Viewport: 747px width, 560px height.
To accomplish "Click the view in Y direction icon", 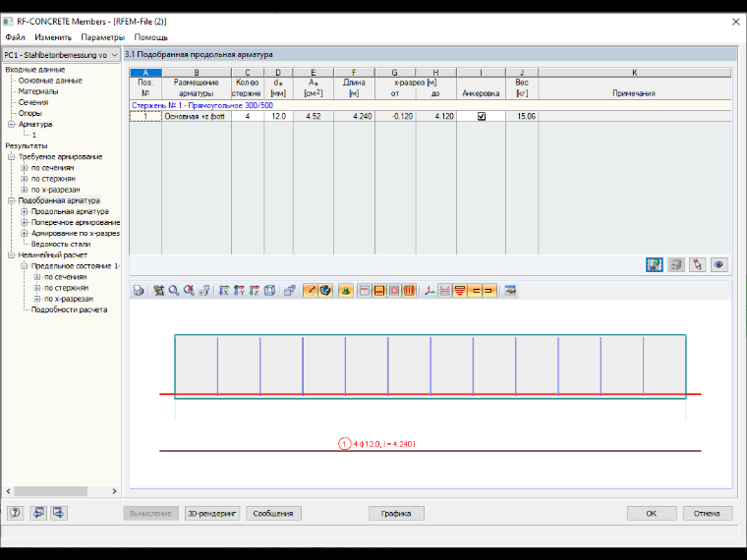I will [239, 291].
